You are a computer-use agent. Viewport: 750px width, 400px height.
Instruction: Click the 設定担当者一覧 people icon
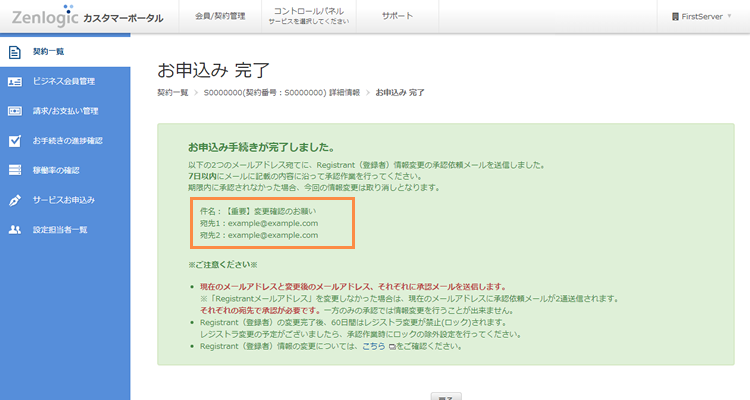15,230
